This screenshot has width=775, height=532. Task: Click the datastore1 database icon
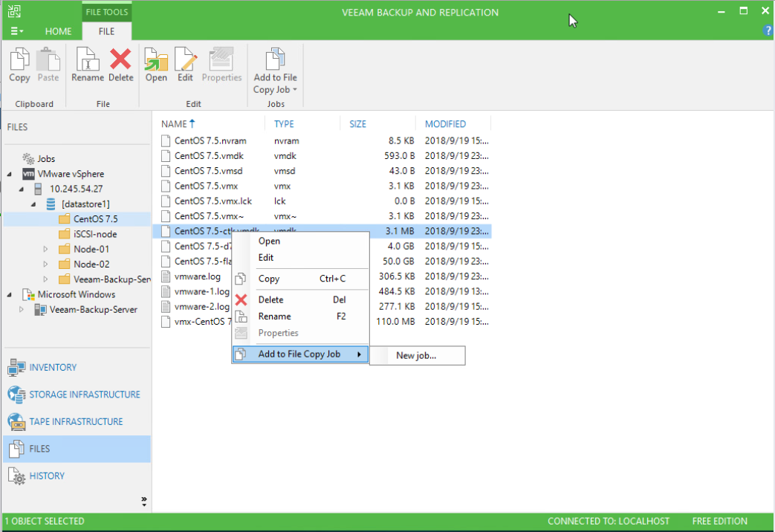51,204
